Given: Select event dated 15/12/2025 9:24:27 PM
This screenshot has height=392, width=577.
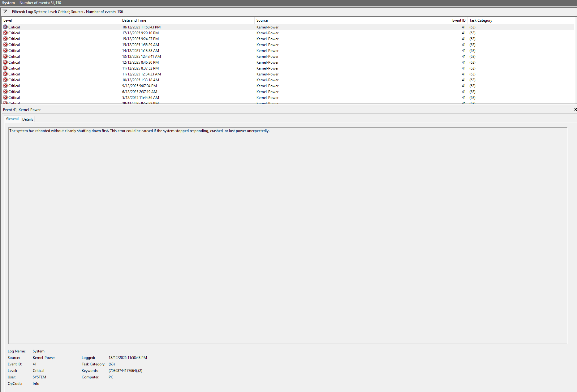Looking at the screenshot, I should coord(288,39).
